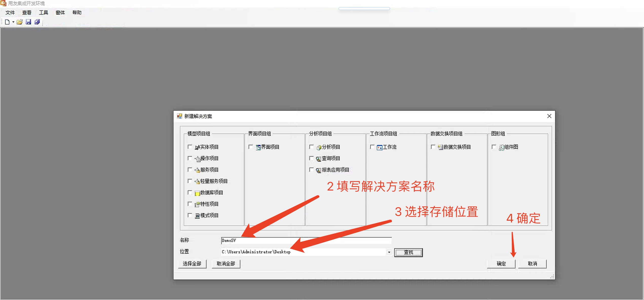Click the Save toolbar icon
Screen dimensions: 644x300
(28, 22)
